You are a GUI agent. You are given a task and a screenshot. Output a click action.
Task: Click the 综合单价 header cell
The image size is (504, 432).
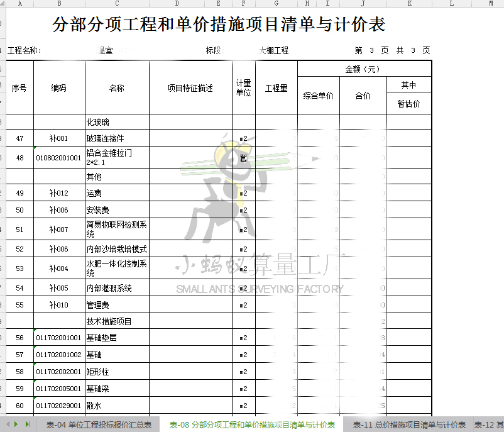click(319, 96)
